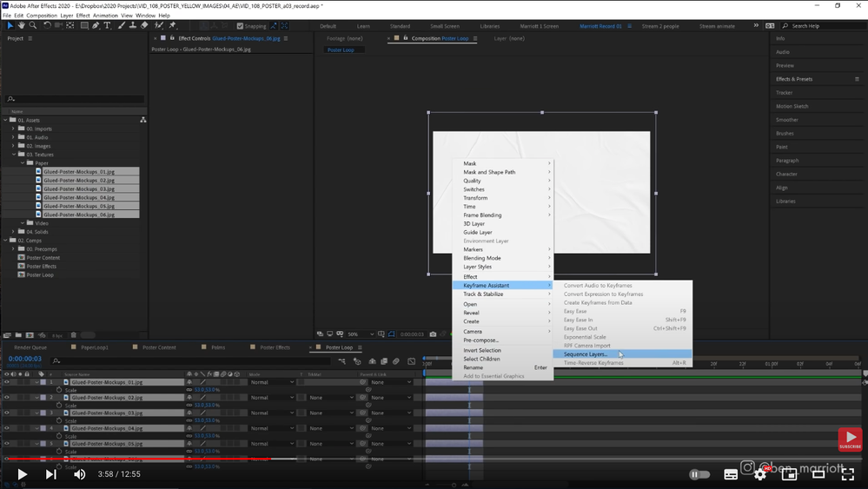Pick the Type text tool
The width and height of the screenshot is (868, 489).
(x=108, y=26)
